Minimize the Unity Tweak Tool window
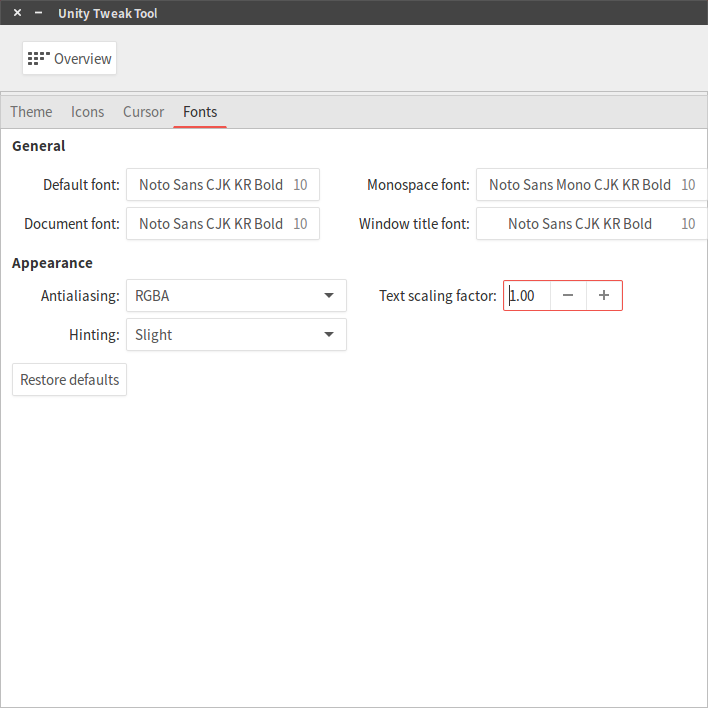The image size is (708, 708). pyautogui.click(x=38, y=13)
